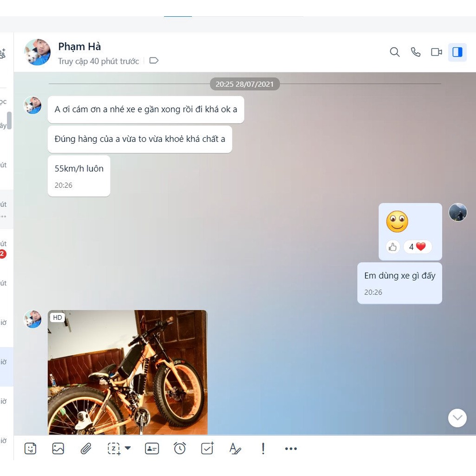Start a video call from the header
476x476 pixels.
coord(436,52)
